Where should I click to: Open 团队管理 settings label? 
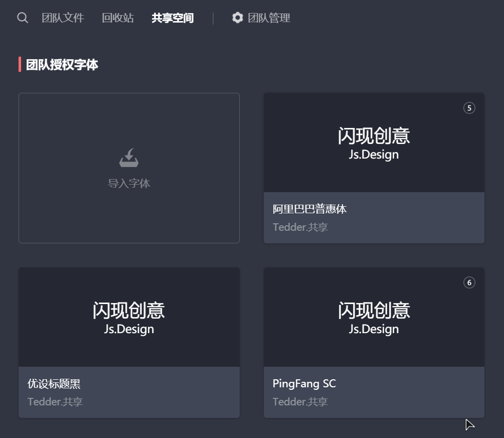pyautogui.click(x=269, y=18)
